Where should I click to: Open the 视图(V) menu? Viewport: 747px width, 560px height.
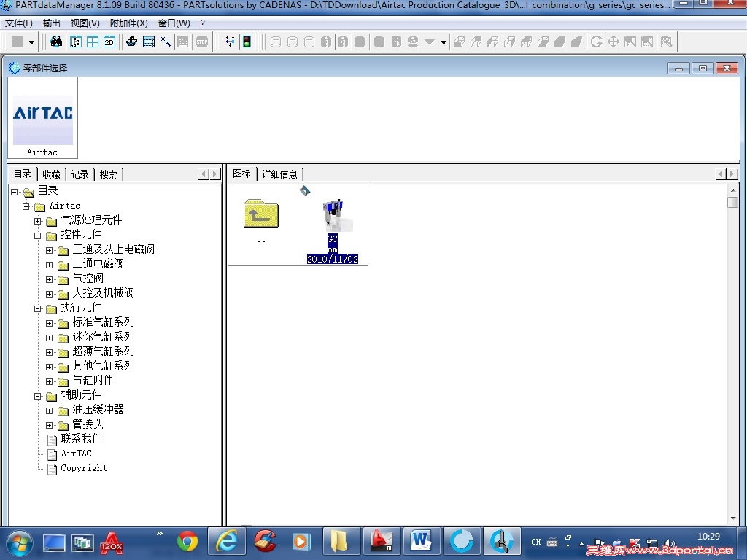point(85,23)
